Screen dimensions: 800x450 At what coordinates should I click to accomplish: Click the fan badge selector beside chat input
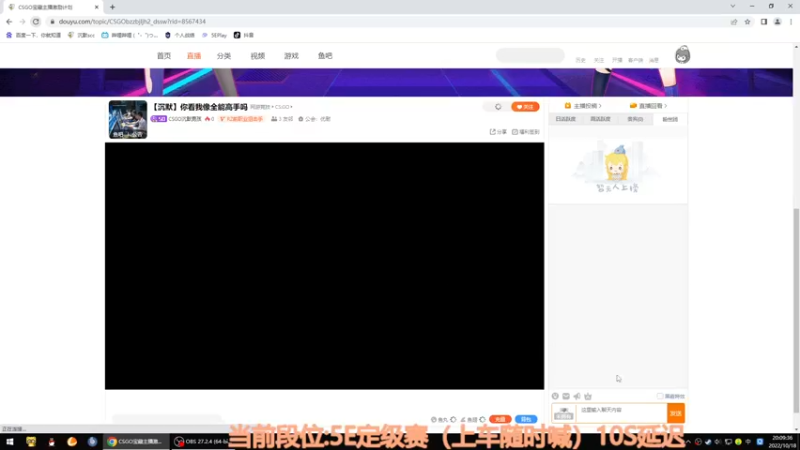coord(564,413)
